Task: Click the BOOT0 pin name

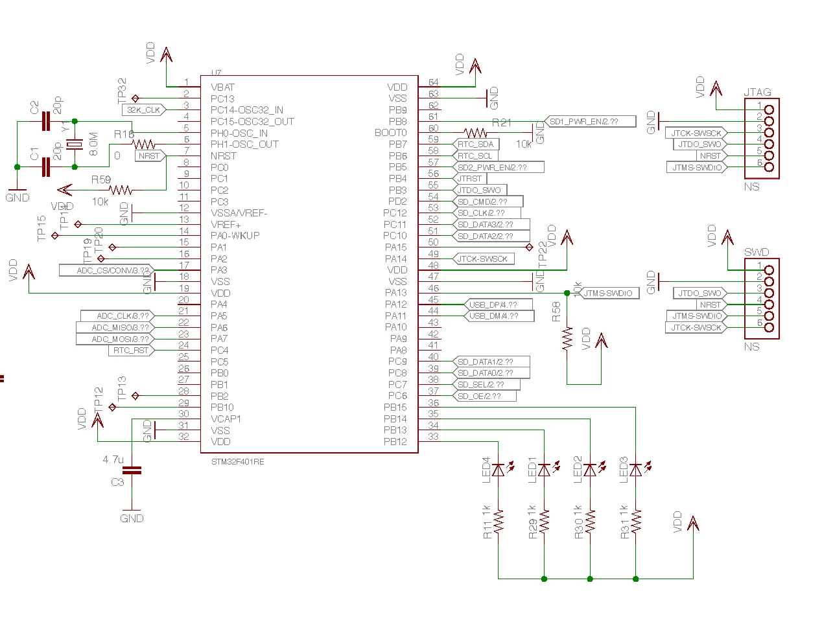Action: (x=391, y=133)
